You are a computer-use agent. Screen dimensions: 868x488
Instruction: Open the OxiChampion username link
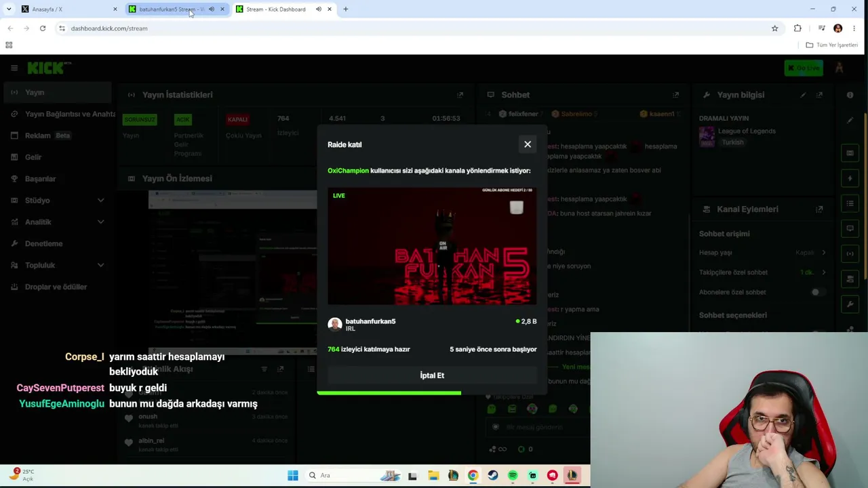pos(348,171)
